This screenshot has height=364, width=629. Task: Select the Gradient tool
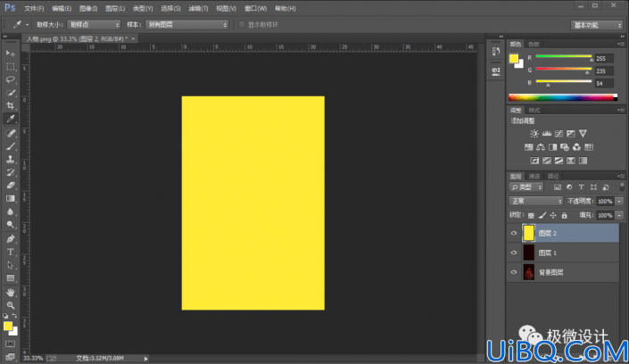pos(11,199)
